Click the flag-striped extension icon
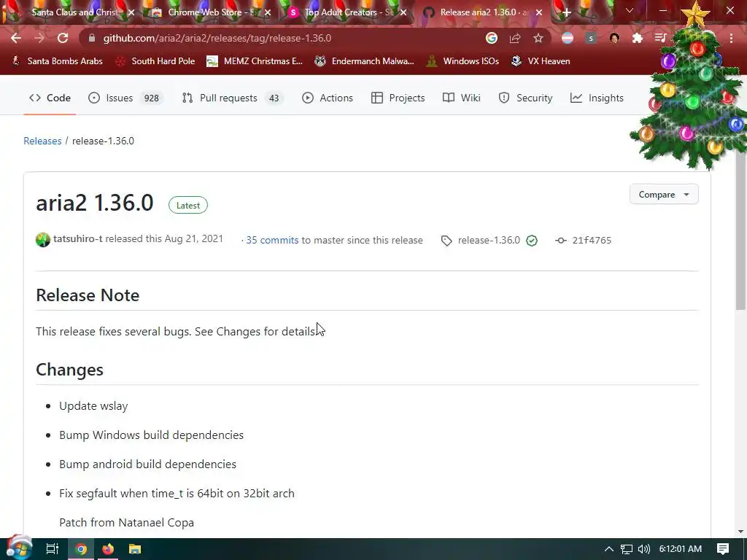 [568, 38]
